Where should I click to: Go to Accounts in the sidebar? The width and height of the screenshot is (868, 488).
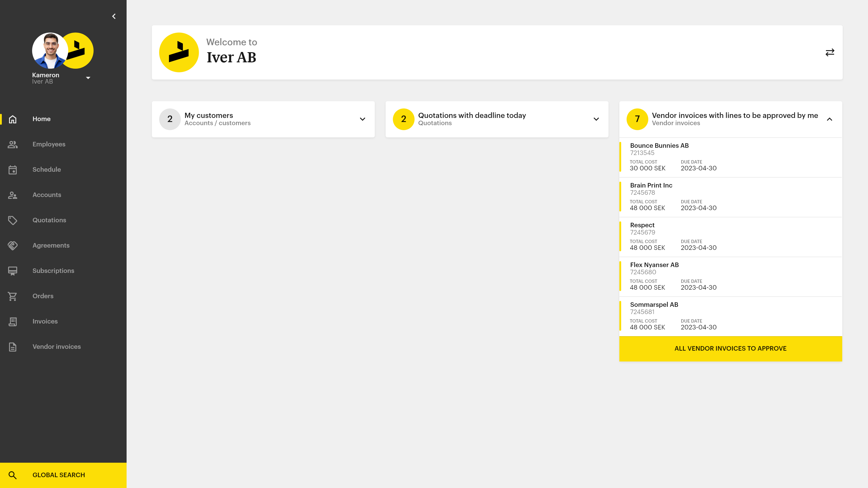[x=47, y=195]
